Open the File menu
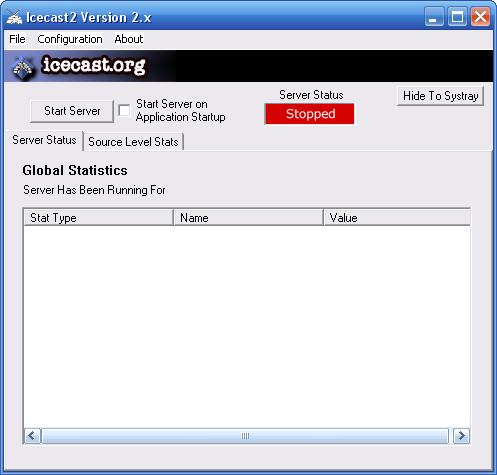This screenshot has height=475, width=497. (x=17, y=39)
